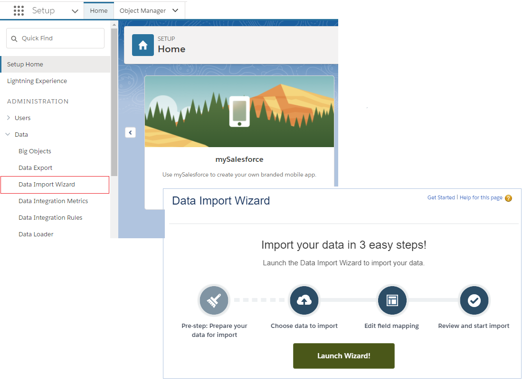Click the help question mark icon

[508, 198]
